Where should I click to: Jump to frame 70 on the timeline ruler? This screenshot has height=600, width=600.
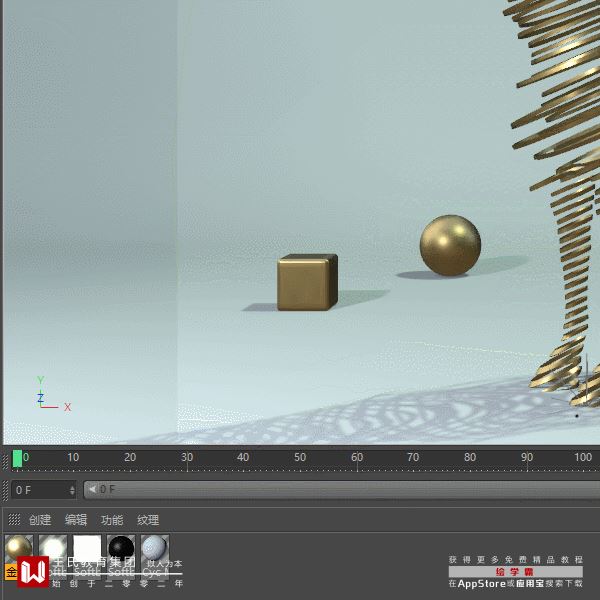(x=413, y=457)
